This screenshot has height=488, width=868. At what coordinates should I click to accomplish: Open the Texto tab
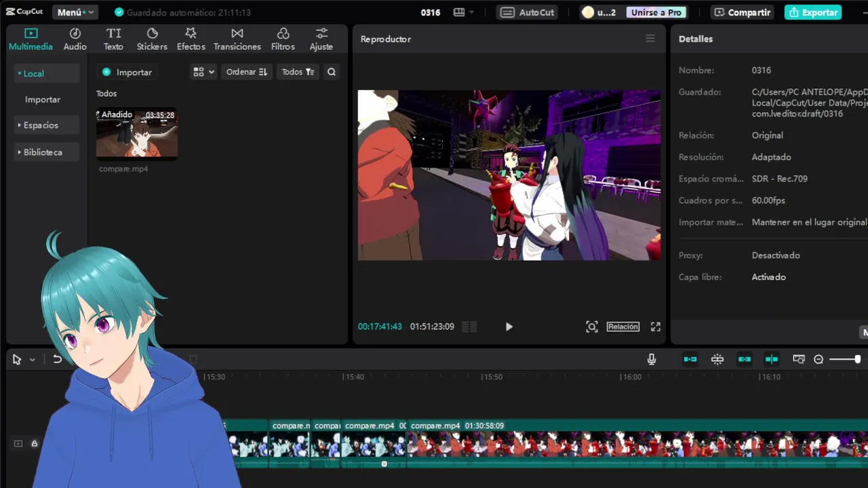coord(113,39)
